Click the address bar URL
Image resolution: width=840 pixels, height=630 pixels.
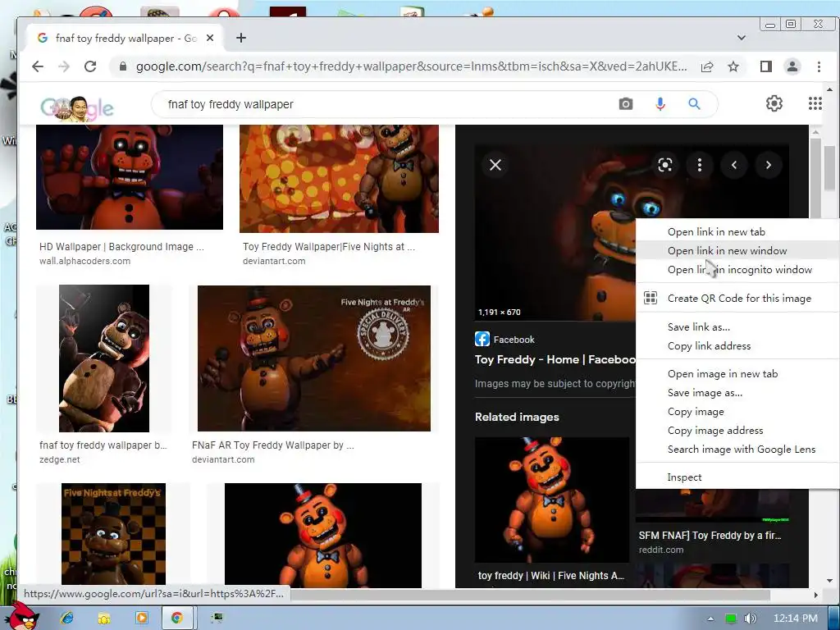(x=411, y=66)
